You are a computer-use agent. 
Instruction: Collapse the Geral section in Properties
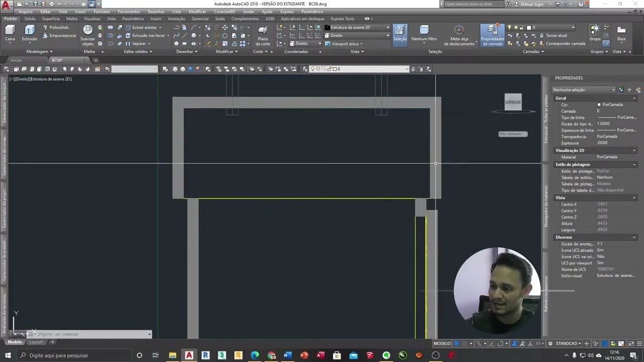tap(634, 98)
